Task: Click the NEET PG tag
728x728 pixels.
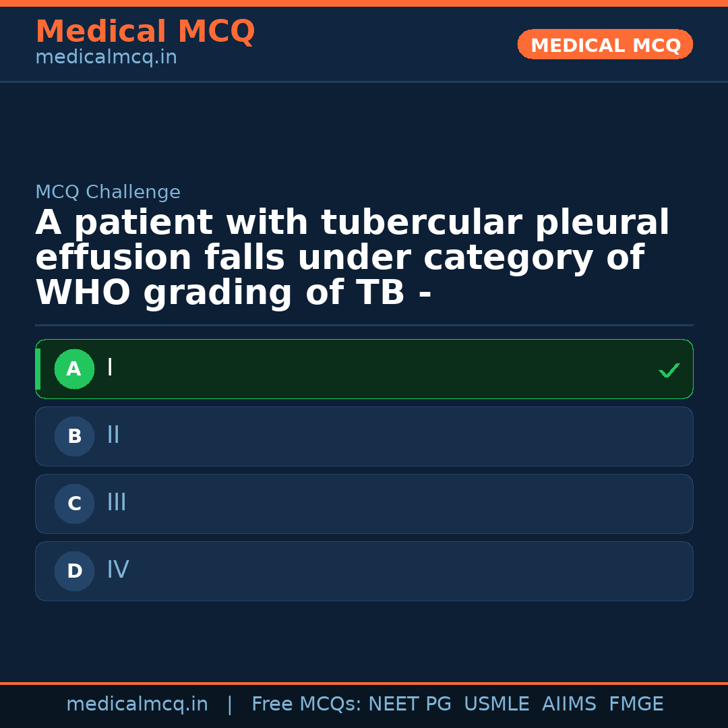Action: click(x=409, y=703)
